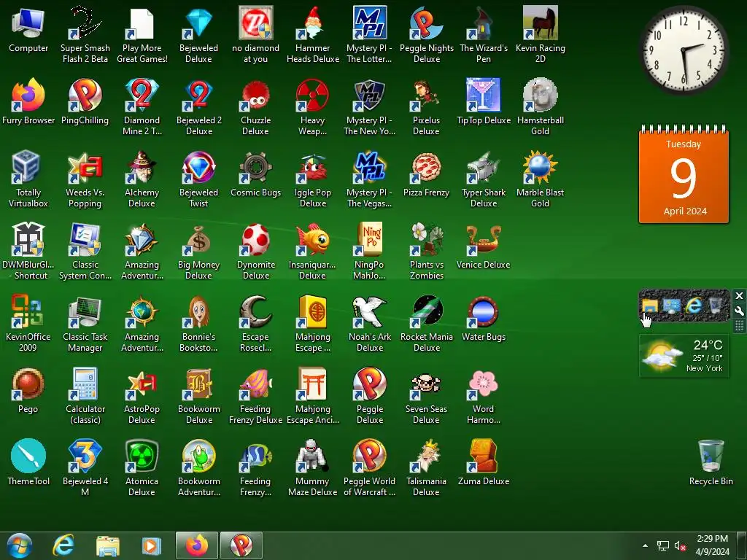This screenshot has width=747, height=560.
Task: Open Atomica Deluxe icon
Action: pos(142,456)
